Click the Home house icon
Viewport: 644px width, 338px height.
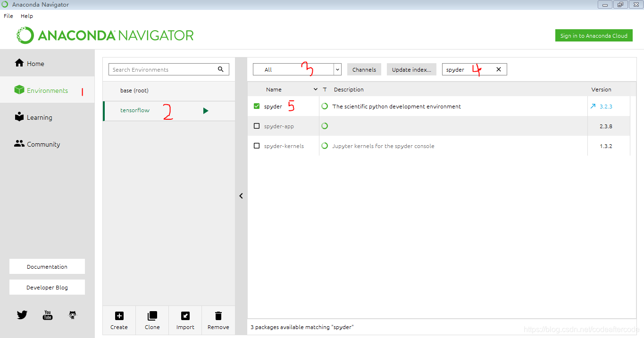pos(19,63)
